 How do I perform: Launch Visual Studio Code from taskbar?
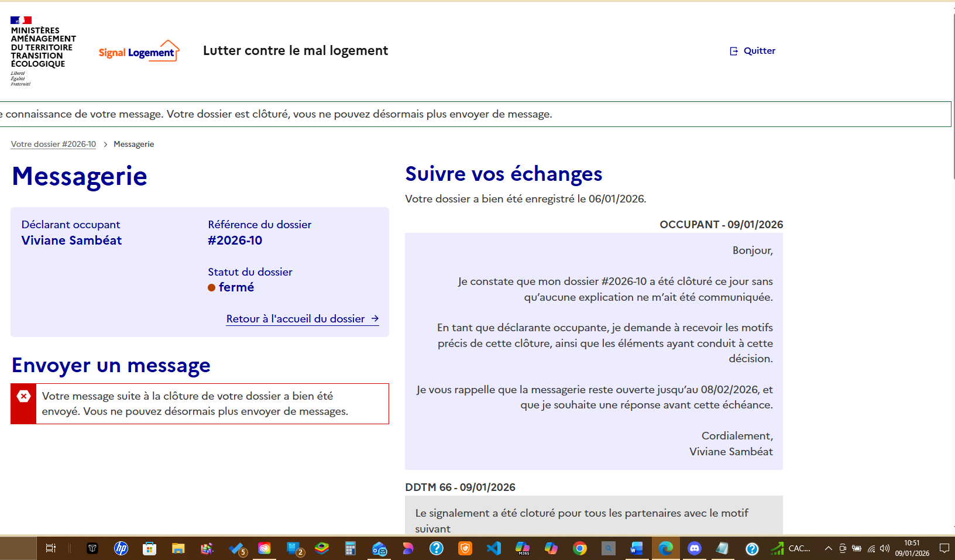click(x=494, y=548)
